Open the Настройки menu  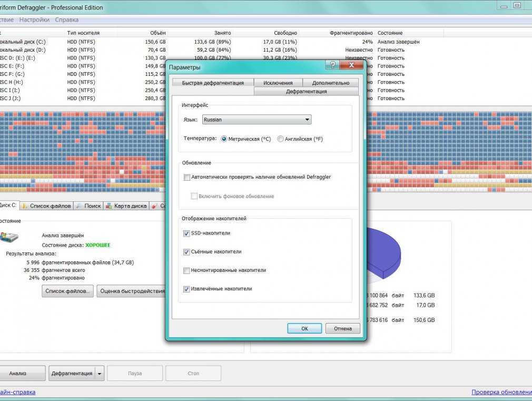tap(34, 19)
